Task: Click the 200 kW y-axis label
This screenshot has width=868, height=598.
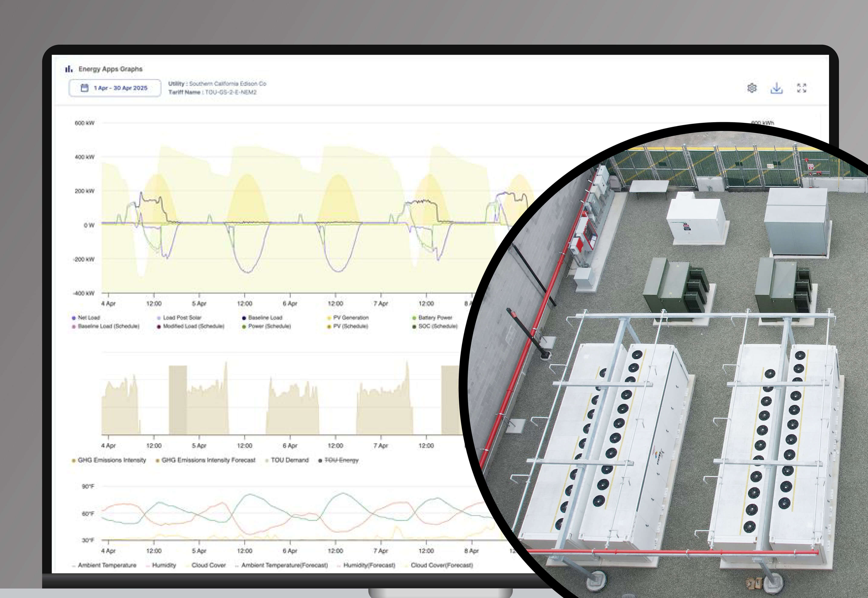Action: 85,191
